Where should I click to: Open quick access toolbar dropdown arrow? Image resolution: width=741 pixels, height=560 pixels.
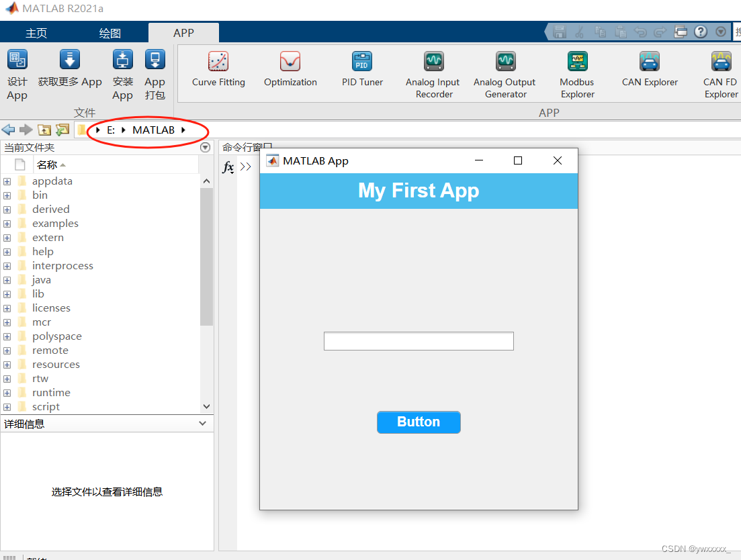coord(721,32)
